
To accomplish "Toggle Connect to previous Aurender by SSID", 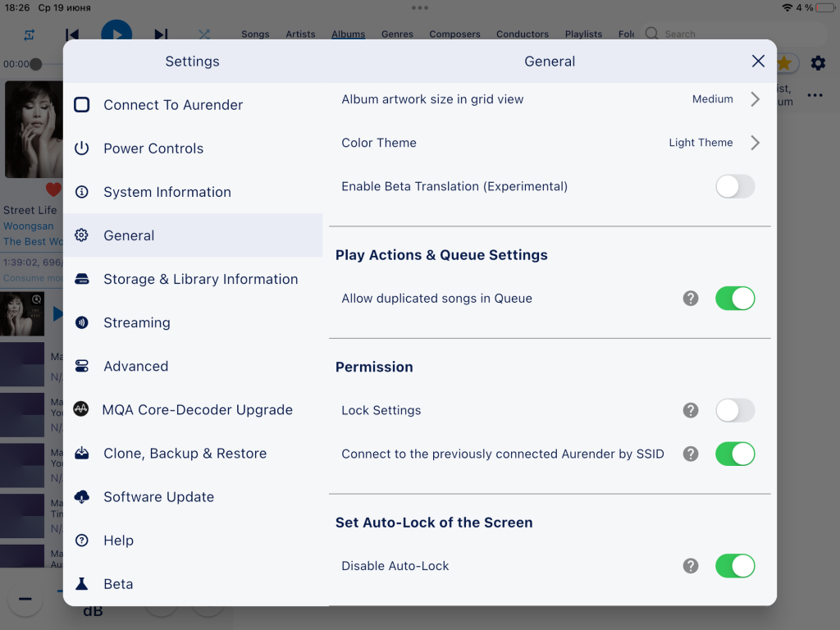I will click(x=735, y=454).
